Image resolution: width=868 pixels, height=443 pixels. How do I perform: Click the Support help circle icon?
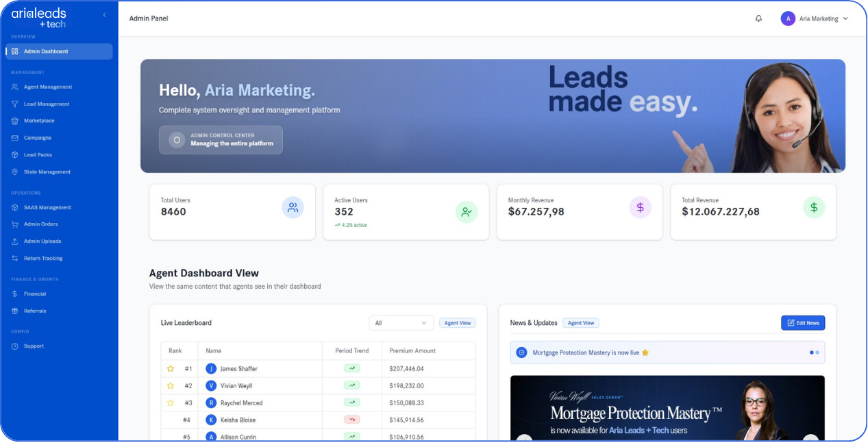[x=15, y=346]
